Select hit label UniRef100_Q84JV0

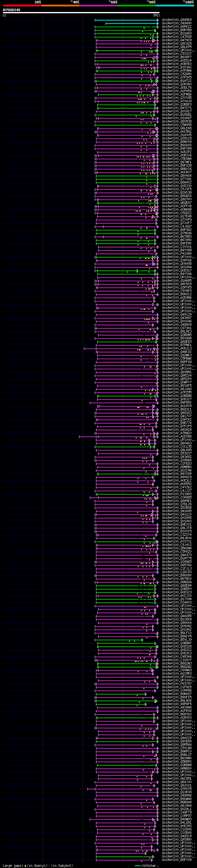(x=177, y=782)
